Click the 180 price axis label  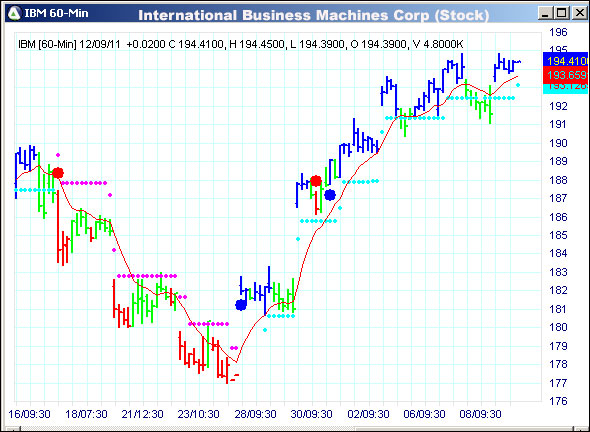coord(558,327)
